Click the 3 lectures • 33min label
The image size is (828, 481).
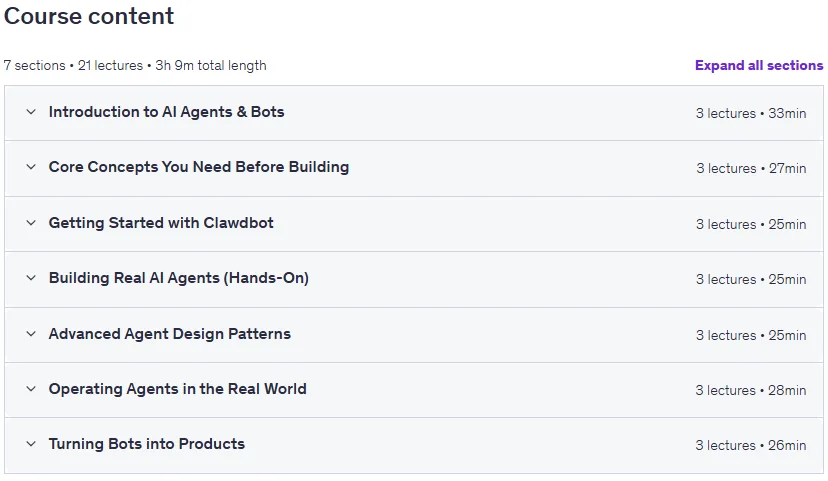click(751, 114)
